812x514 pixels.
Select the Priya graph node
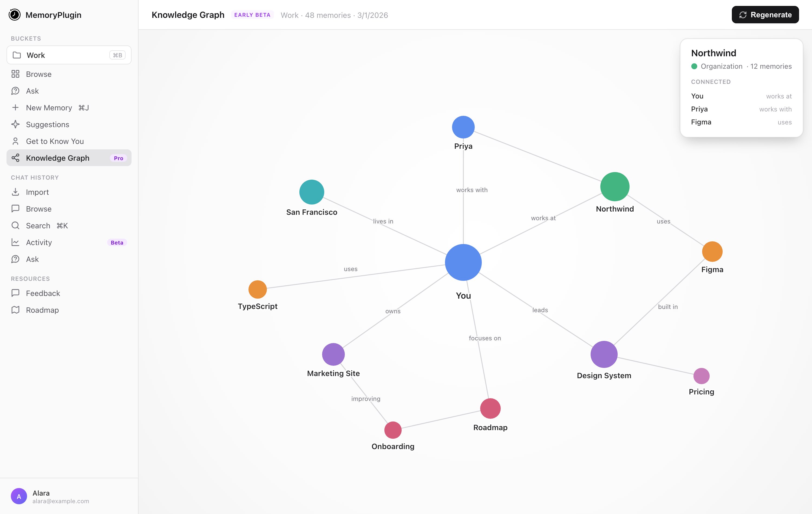coord(463,127)
